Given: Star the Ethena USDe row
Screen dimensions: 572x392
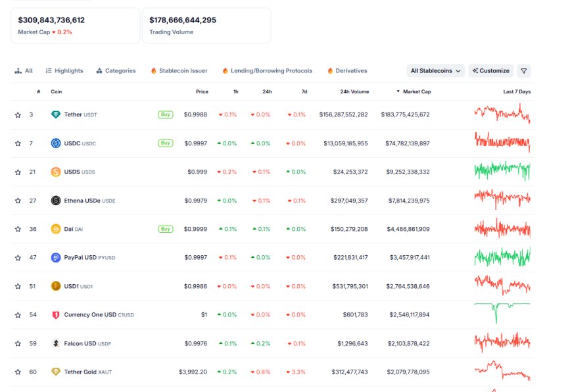Looking at the screenshot, I should click(x=18, y=201).
